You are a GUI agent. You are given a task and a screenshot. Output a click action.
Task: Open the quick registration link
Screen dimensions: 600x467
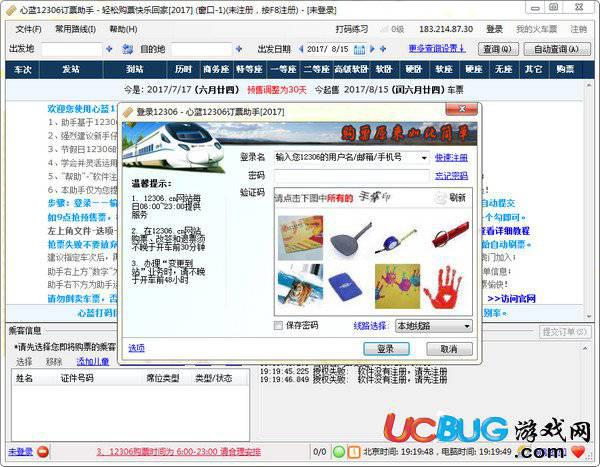pyautogui.click(x=451, y=158)
